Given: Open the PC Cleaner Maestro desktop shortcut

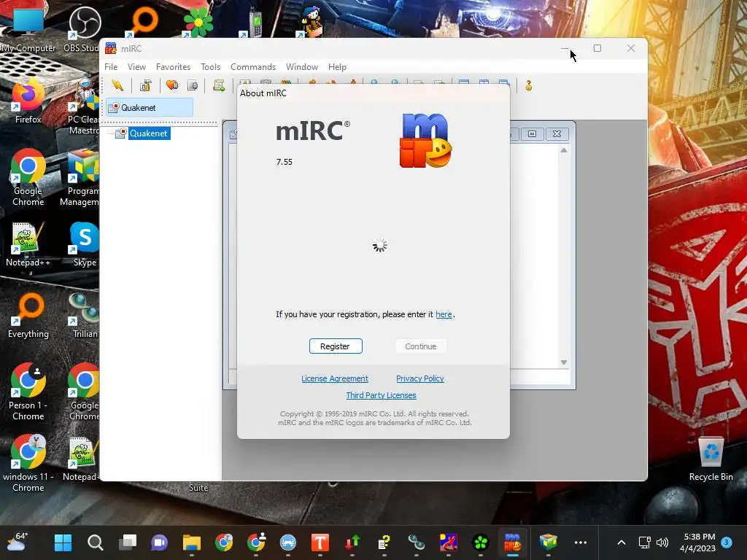Looking at the screenshot, I should pos(85,106).
